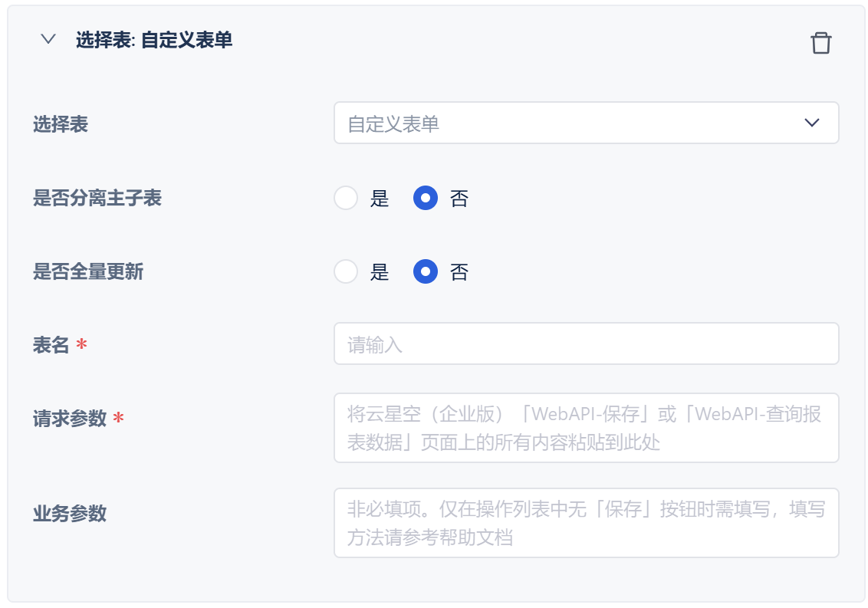Click the arrow in 选择表 select box

point(812,123)
